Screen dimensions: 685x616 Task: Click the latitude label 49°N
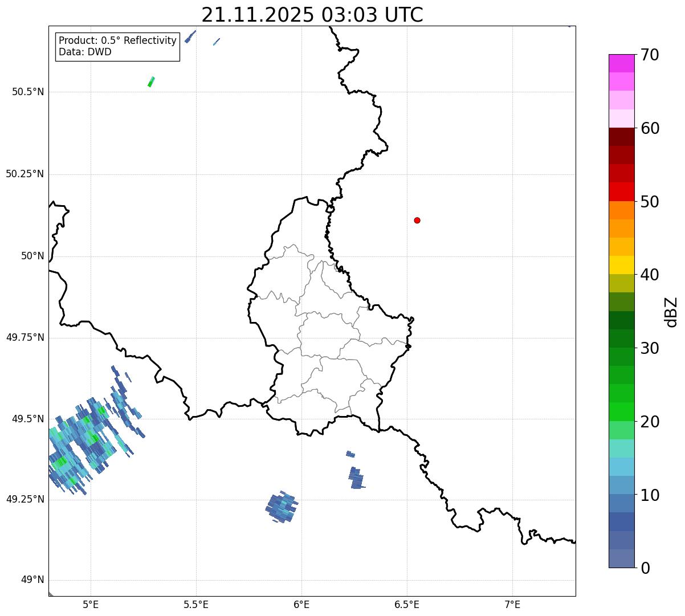point(32,580)
